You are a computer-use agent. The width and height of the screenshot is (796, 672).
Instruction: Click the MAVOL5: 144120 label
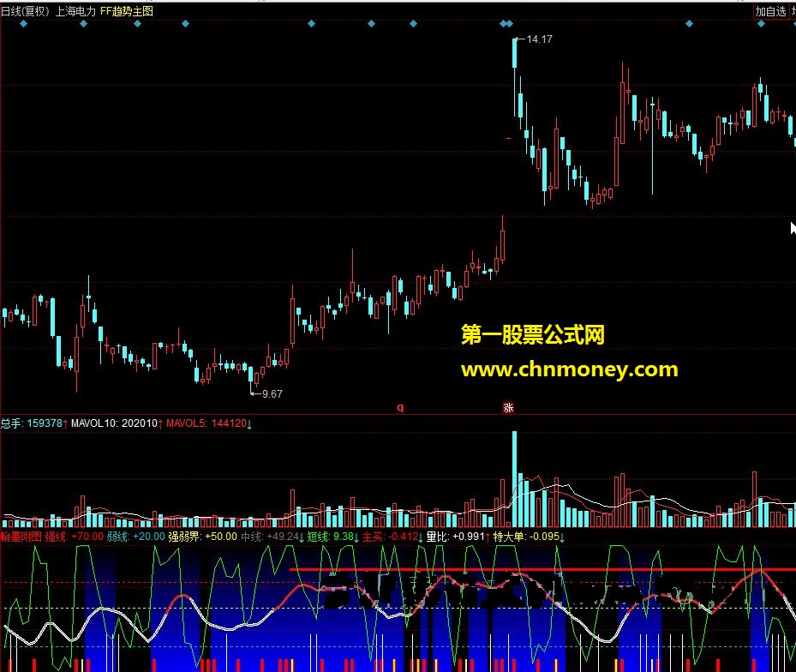tap(209, 423)
